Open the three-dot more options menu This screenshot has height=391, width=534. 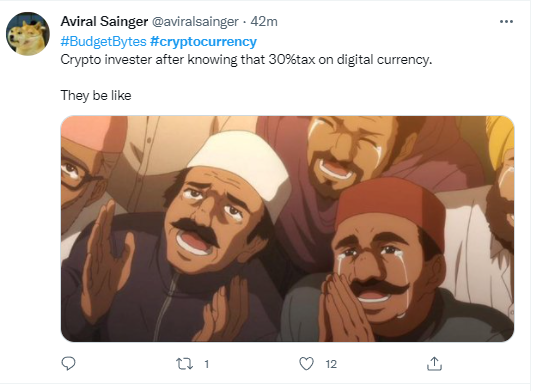tap(506, 21)
